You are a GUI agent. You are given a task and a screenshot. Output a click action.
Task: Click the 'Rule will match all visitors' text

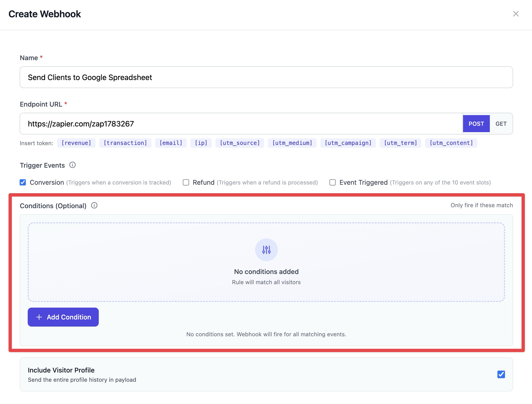tap(266, 282)
